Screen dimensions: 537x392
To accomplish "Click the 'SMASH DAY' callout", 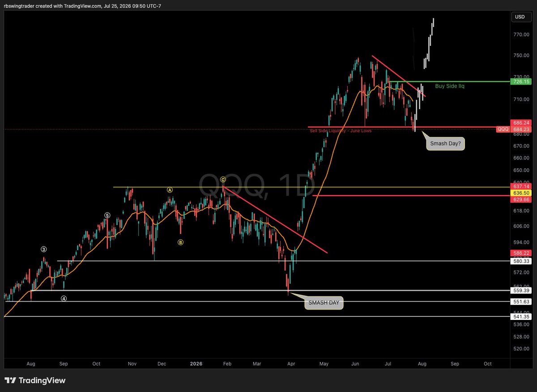I will pyautogui.click(x=324, y=303).
